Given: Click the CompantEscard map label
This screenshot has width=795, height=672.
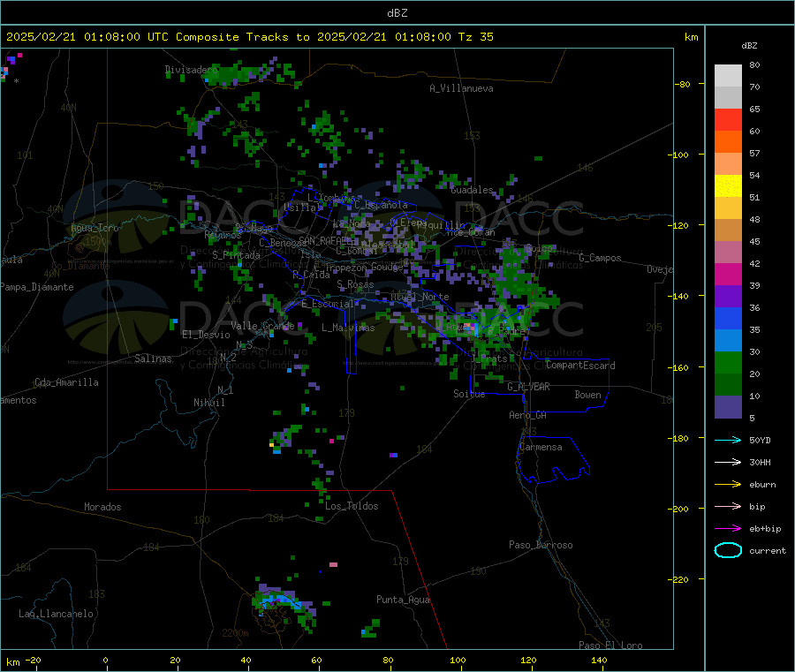Looking at the screenshot, I should (x=580, y=366).
